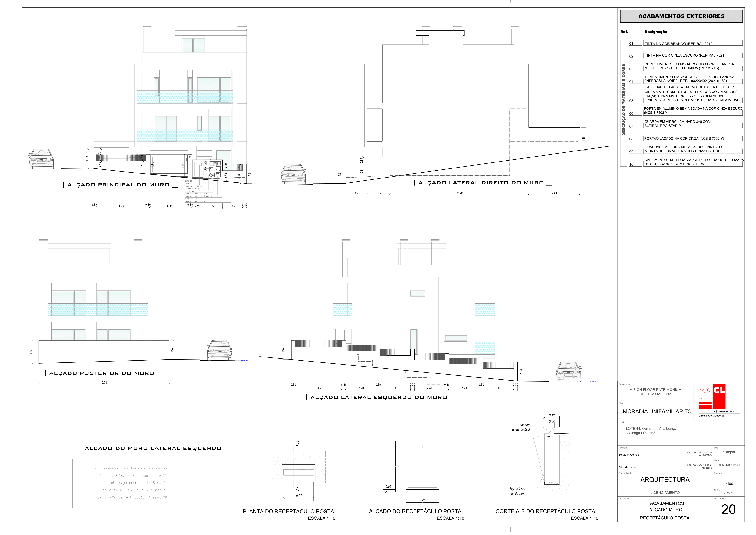The width and height of the screenshot is (756, 535).
Task: Click the Dec-Lei 8/90 note box
Action: [x=132, y=483]
